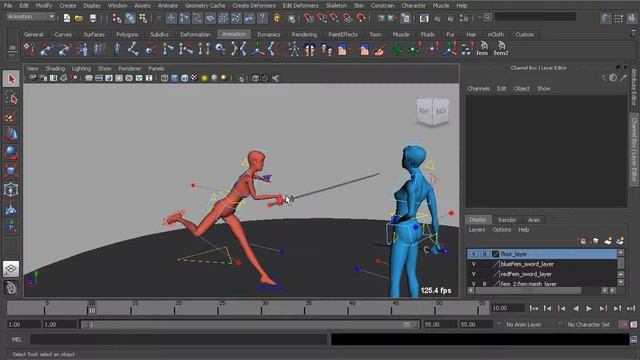Open the input field mode dropdown arrow
The image size is (640, 360).
pos(480,17)
